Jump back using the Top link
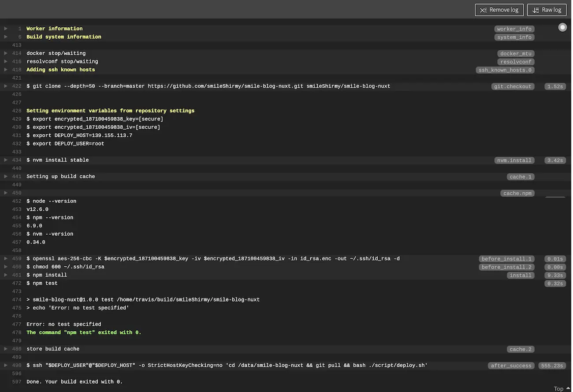 click(562, 388)
